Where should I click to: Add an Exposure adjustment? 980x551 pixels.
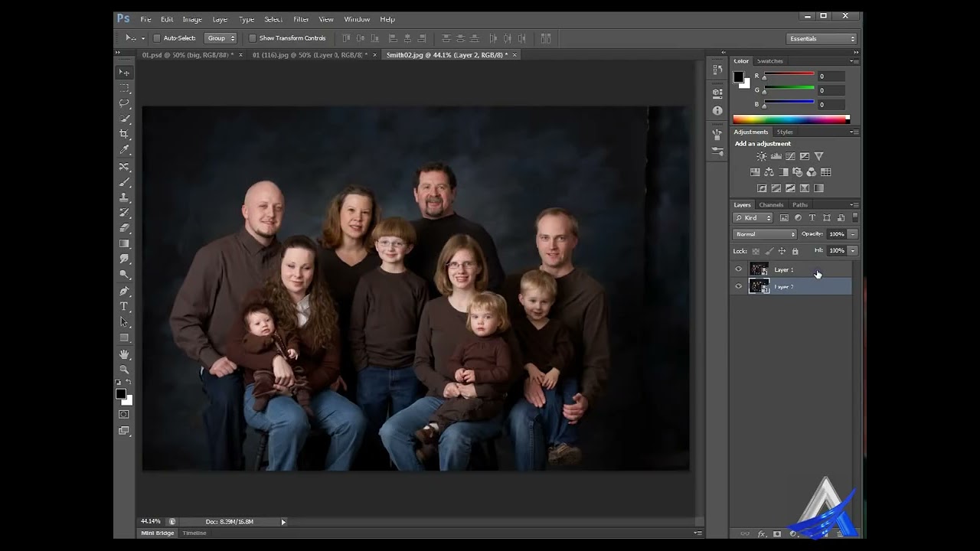click(804, 156)
